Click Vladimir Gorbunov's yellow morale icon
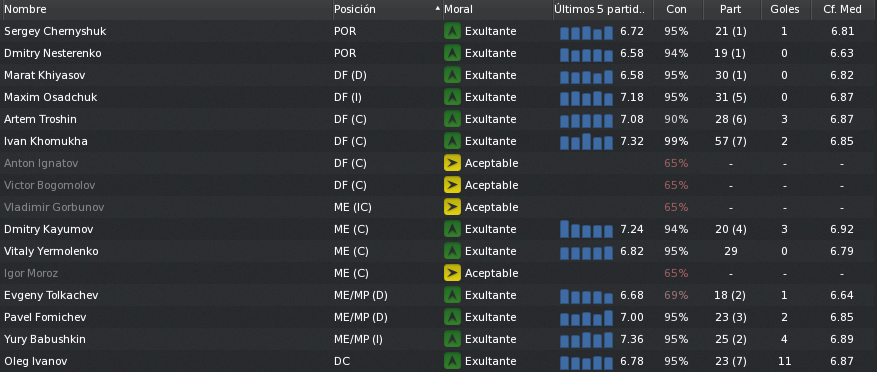This screenshot has width=877, height=372. [x=452, y=207]
